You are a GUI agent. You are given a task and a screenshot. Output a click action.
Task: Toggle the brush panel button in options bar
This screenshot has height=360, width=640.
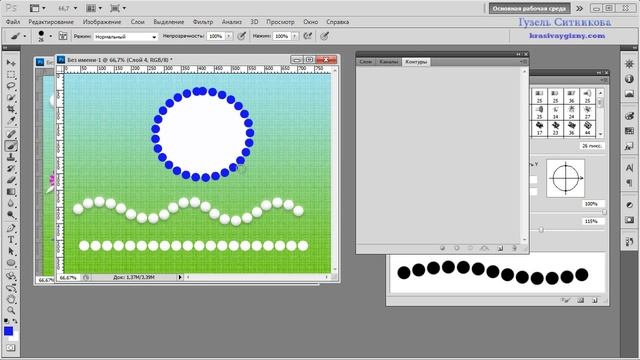(x=62, y=36)
